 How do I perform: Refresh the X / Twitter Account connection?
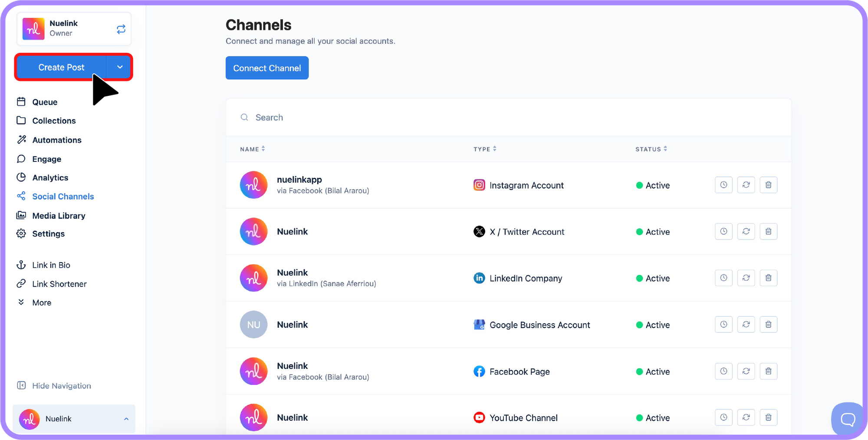pos(746,231)
